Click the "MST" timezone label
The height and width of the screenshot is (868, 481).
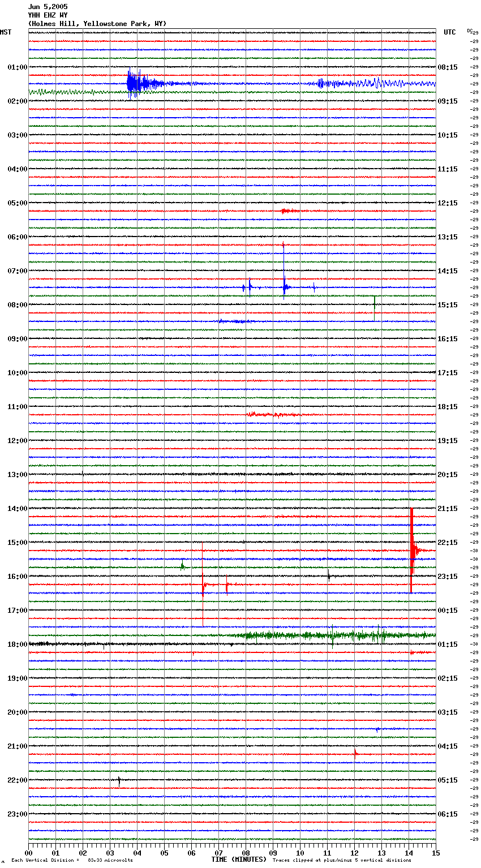click(x=6, y=32)
